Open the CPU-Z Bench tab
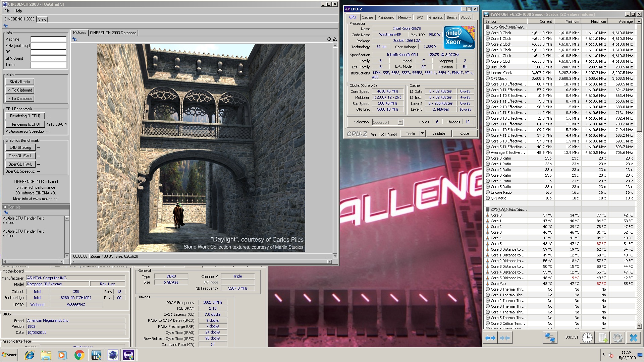Image resolution: width=644 pixels, height=362 pixels. [451, 17]
